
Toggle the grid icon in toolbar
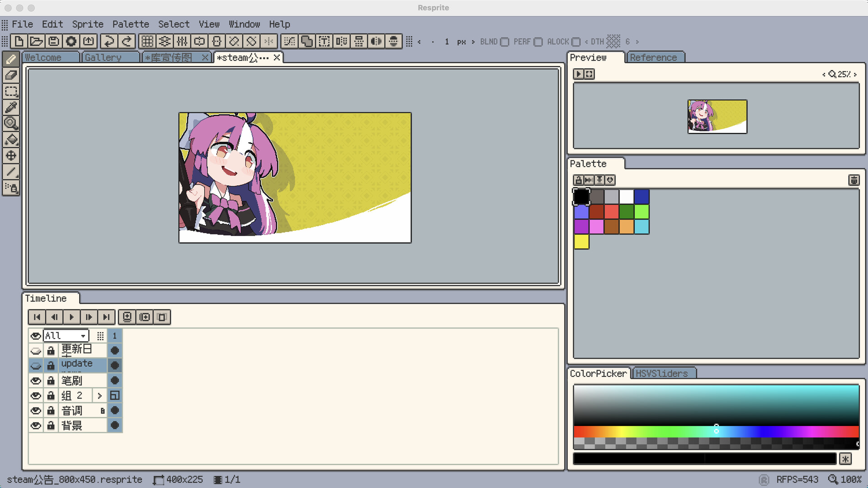point(147,42)
